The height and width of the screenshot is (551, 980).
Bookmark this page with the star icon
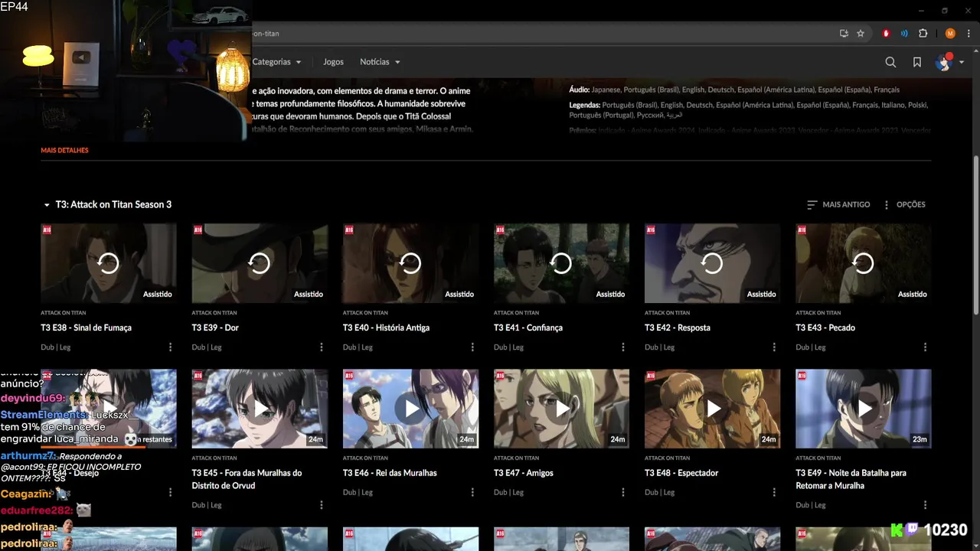pos(861,34)
